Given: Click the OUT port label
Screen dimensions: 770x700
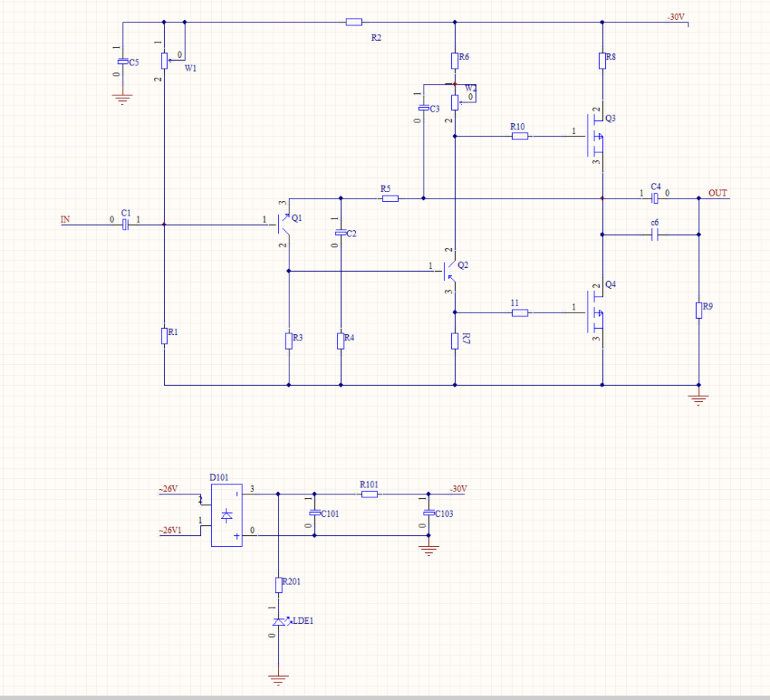Looking at the screenshot, I should (718, 193).
